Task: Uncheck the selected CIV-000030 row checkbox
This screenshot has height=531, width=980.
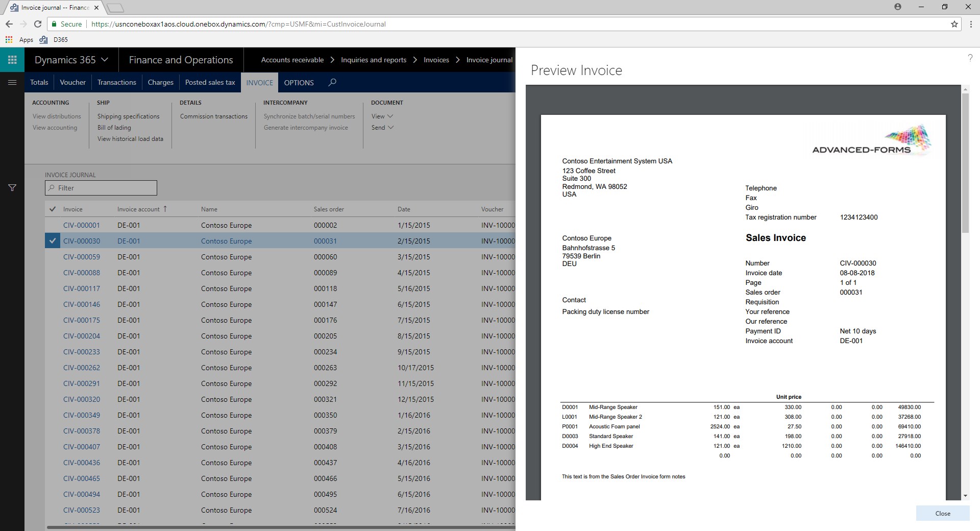Action: [x=53, y=241]
